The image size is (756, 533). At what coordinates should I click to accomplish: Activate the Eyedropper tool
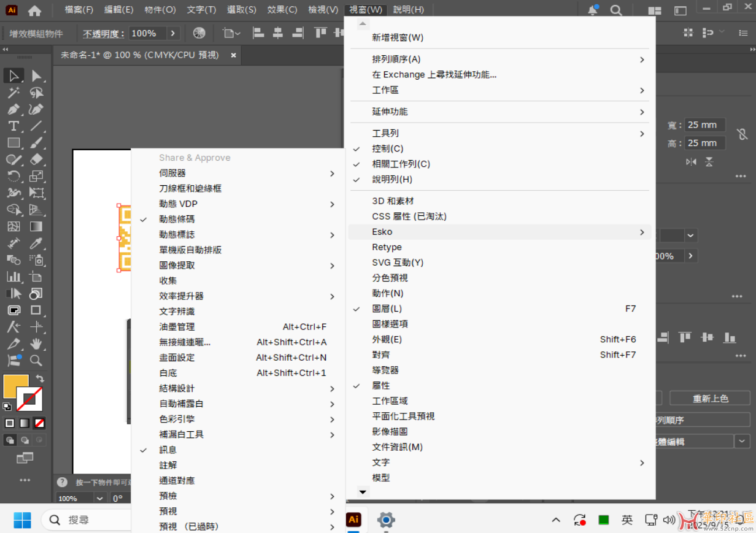pyautogui.click(x=36, y=243)
